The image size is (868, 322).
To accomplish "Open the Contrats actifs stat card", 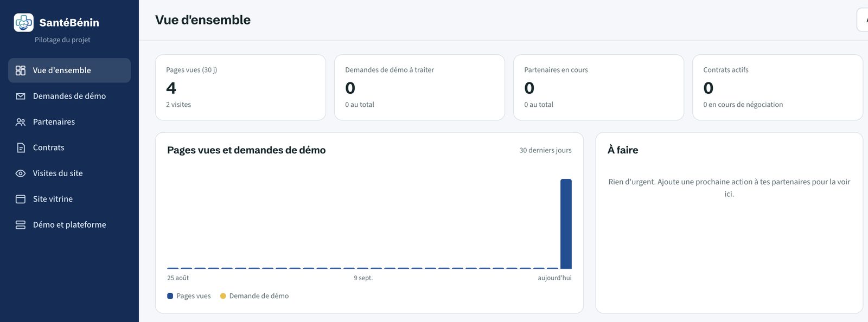I will tap(777, 87).
